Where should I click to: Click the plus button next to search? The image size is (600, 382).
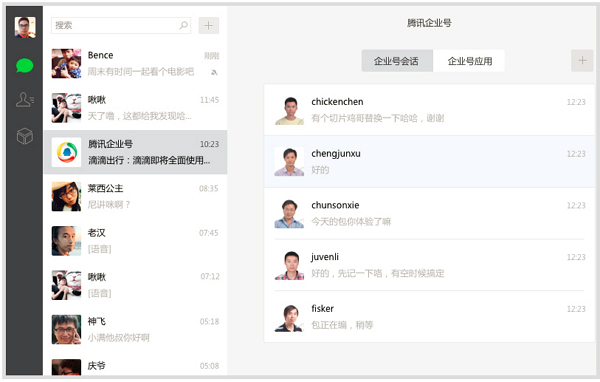pyautogui.click(x=209, y=26)
